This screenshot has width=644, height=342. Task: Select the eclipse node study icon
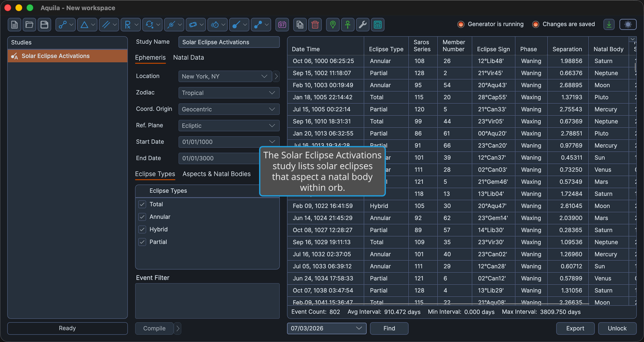coord(171,25)
